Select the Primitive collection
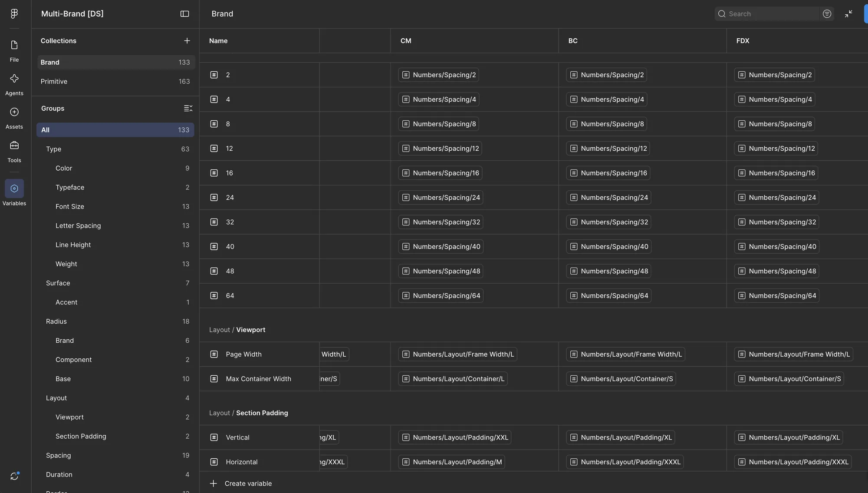Viewport: 868px width, 493px height. click(x=115, y=81)
